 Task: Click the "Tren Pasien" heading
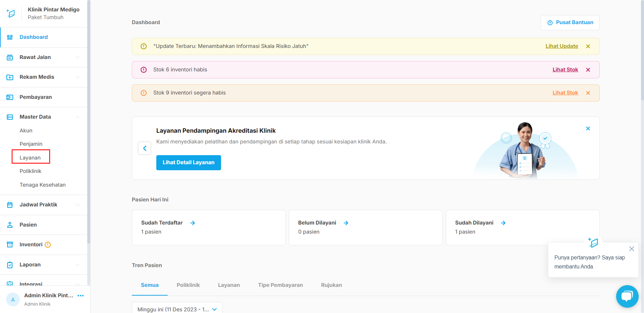pyautogui.click(x=147, y=265)
